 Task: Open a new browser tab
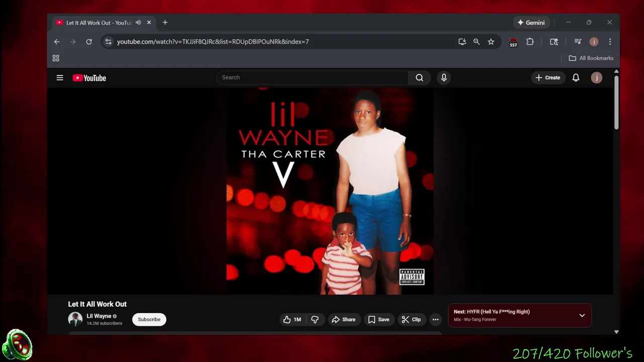165,23
